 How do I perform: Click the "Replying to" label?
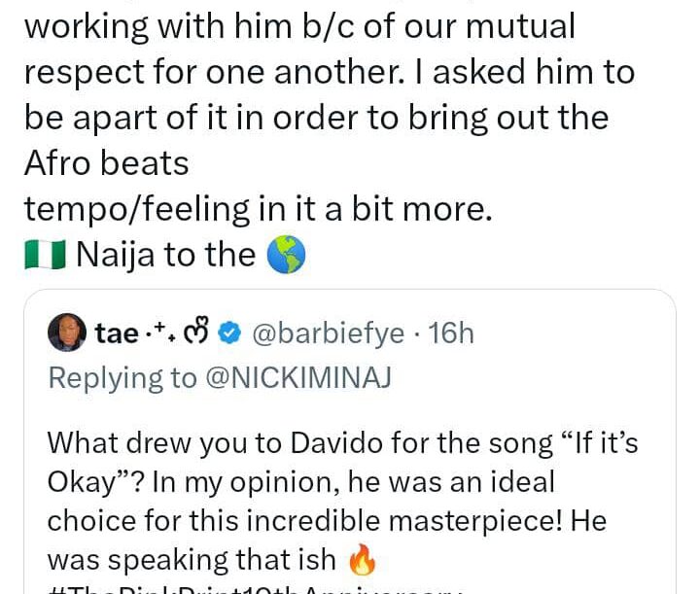click(122, 377)
